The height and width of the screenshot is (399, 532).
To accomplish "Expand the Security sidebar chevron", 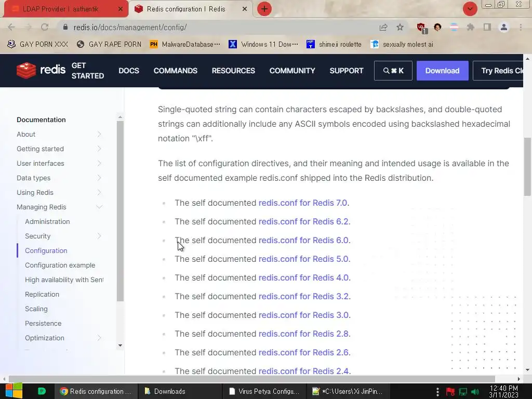I will [99, 236].
